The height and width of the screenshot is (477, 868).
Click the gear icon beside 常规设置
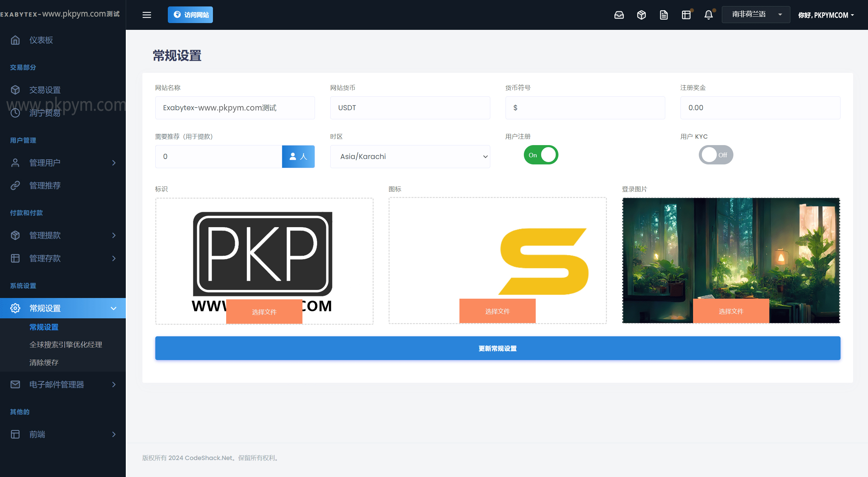pos(15,308)
